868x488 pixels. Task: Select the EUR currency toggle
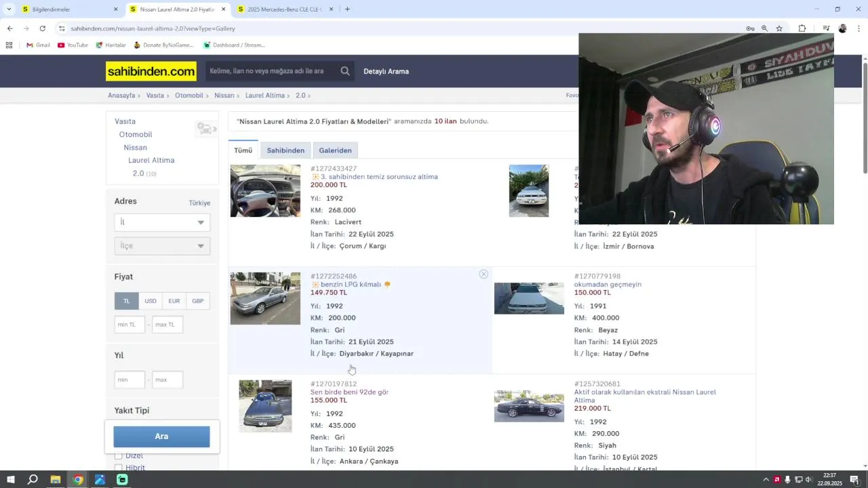(174, 301)
